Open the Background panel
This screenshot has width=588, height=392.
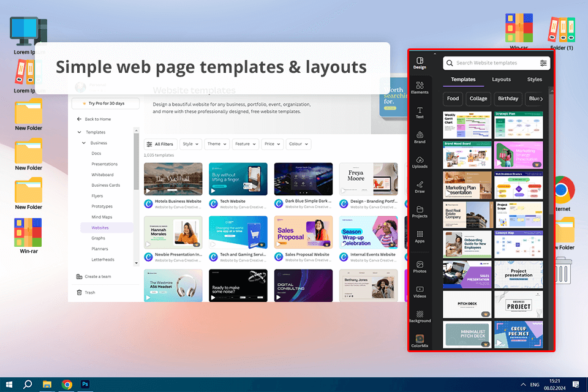coord(420,317)
